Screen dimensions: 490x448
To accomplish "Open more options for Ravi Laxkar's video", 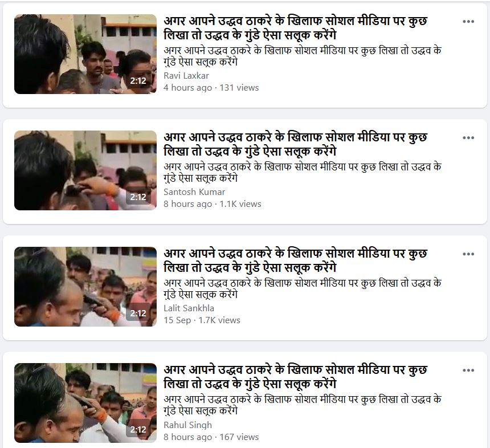I will coord(468,22).
